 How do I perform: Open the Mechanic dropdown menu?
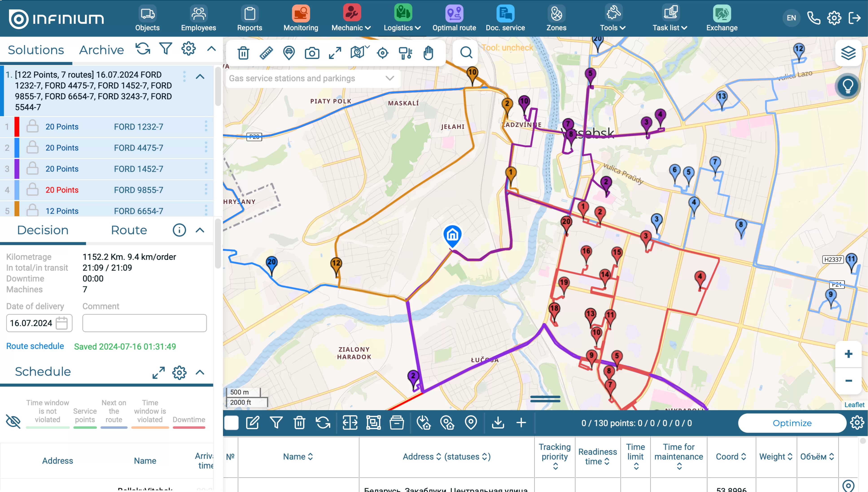pyautogui.click(x=351, y=18)
